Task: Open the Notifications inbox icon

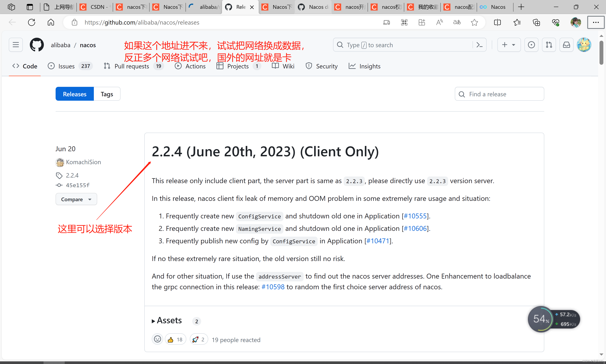Action: tap(567, 45)
